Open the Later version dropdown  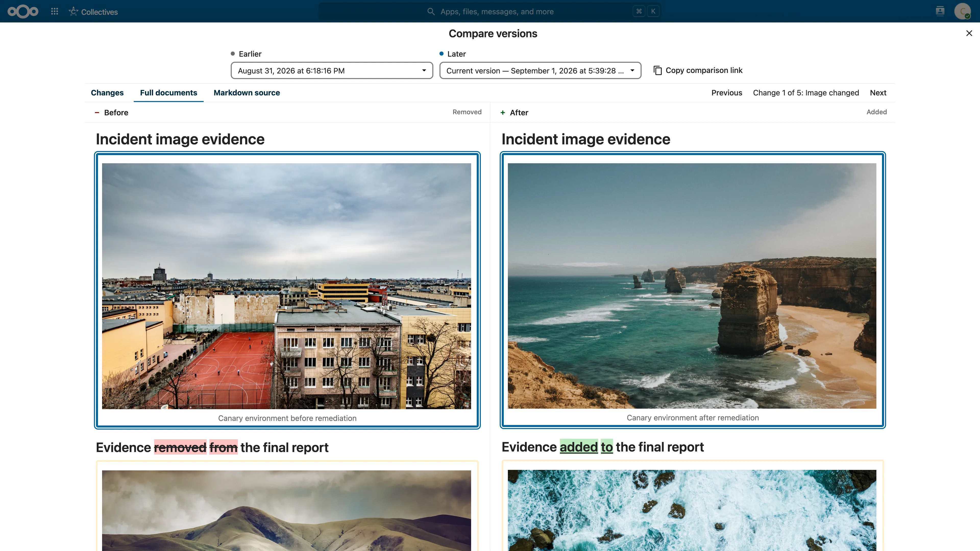tap(540, 71)
